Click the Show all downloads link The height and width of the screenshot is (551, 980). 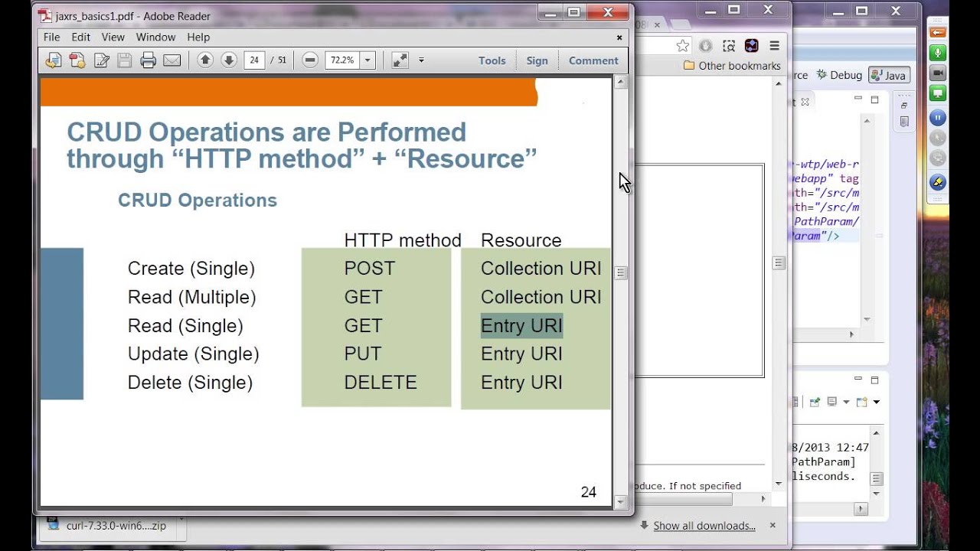(x=704, y=526)
